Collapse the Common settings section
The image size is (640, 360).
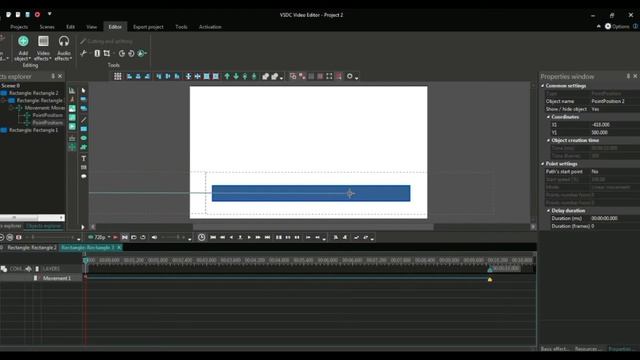pos(543,86)
